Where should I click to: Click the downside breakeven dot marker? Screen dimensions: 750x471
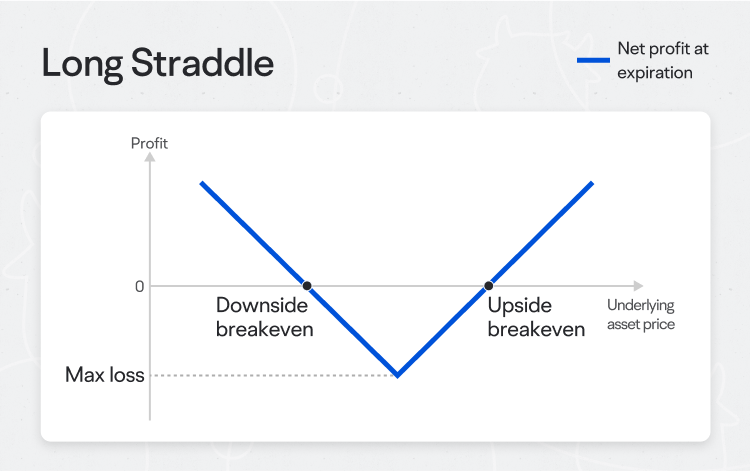tap(307, 286)
